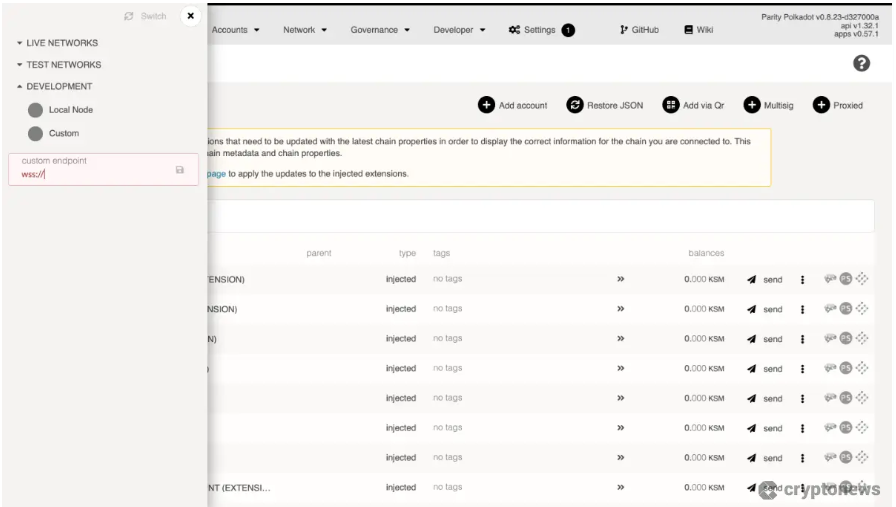Screen dimensions: 896x507
Task: Click send in fifth account row
Action: (765, 398)
